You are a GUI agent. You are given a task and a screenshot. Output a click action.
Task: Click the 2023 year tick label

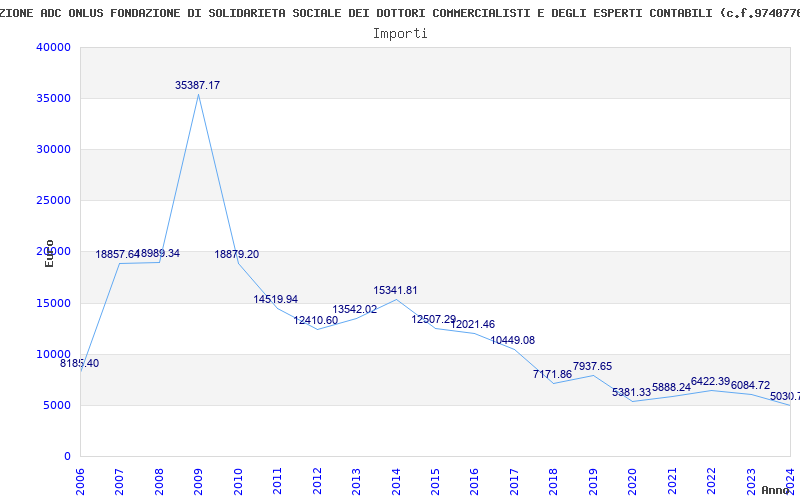click(751, 481)
